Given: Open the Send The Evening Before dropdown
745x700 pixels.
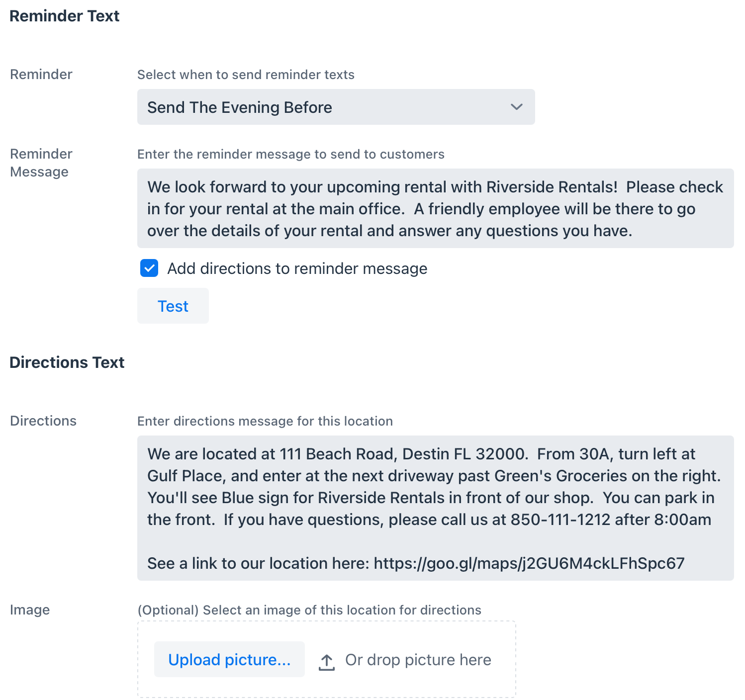Looking at the screenshot, I should tap(336, 107).
